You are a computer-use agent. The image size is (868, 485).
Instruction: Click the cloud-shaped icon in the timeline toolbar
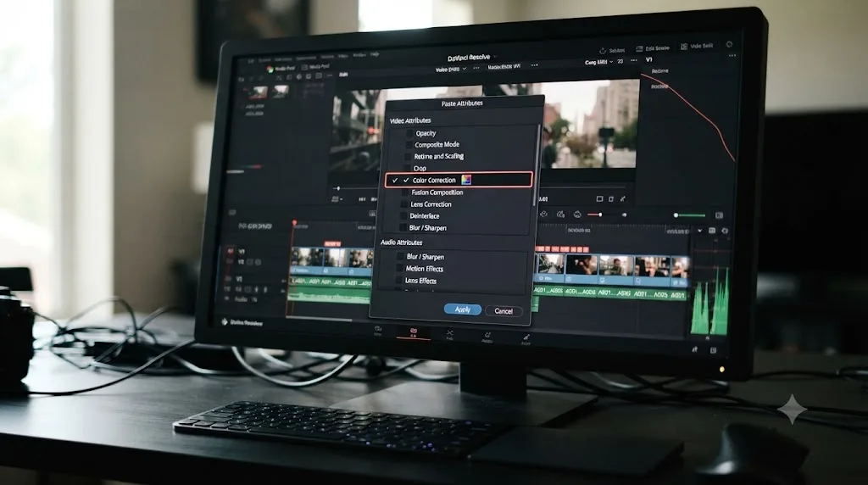click(x=577, y=215)
